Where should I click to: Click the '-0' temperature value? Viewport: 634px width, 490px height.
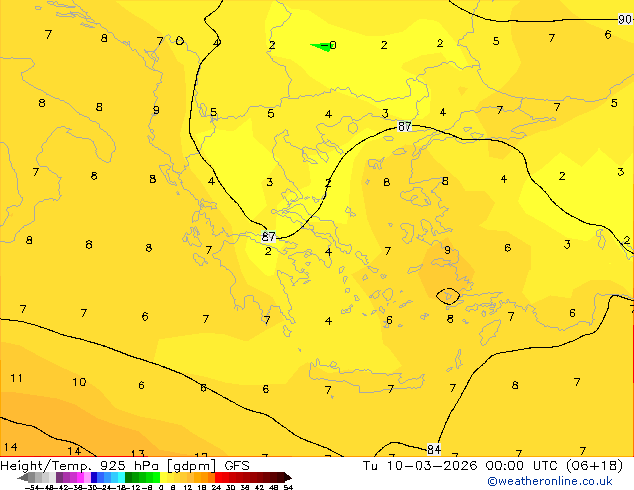pos(329,45)
